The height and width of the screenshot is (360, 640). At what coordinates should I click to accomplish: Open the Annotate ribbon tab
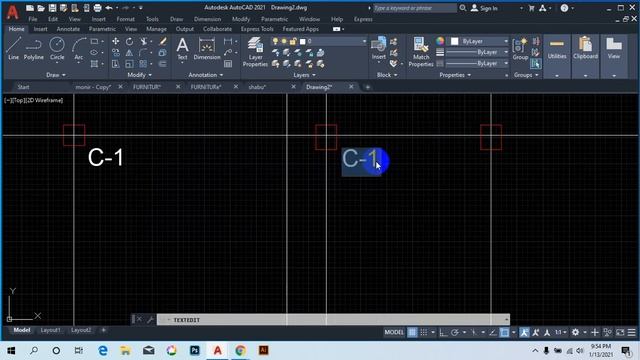(68, 29)
